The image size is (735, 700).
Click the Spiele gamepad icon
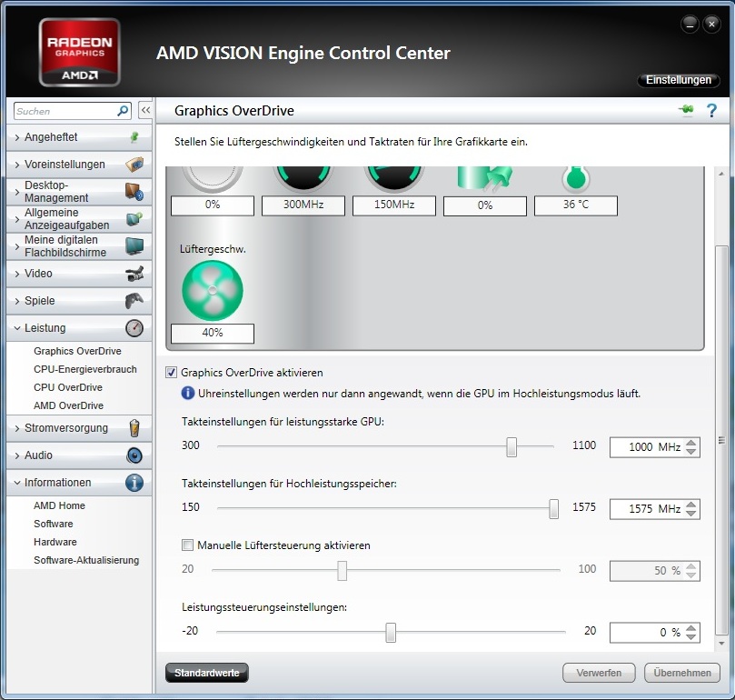coord(134,301)
